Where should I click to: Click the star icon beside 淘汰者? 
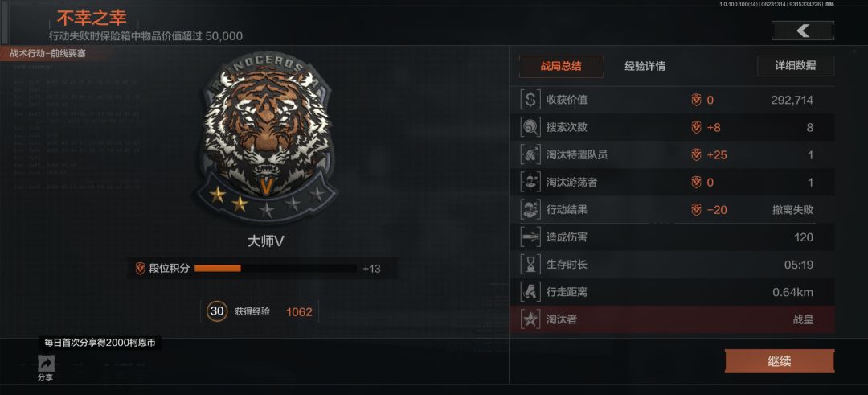[530, 319]
